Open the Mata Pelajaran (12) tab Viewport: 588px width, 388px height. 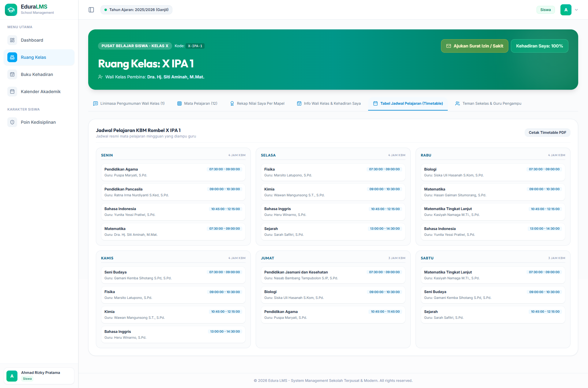197,104
